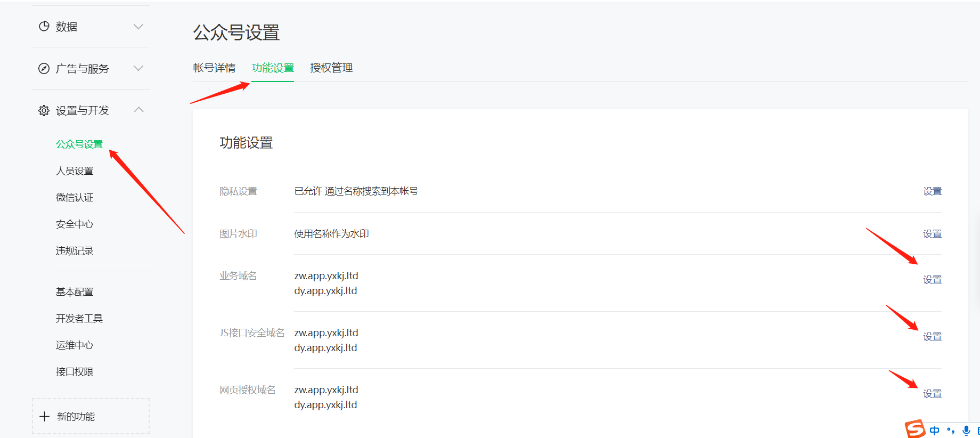Click the 公众号设置 page heading
980x438 pixels.
click(236, 33)
